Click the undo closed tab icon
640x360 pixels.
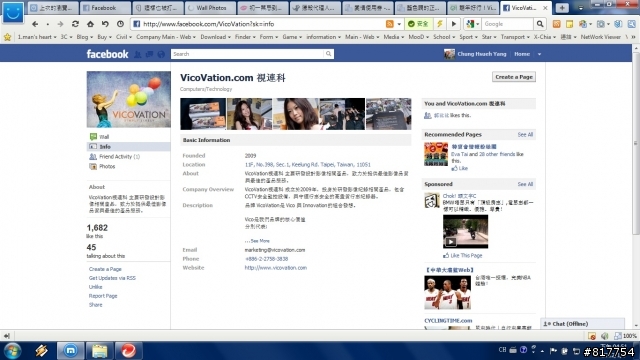click(105, 24)
